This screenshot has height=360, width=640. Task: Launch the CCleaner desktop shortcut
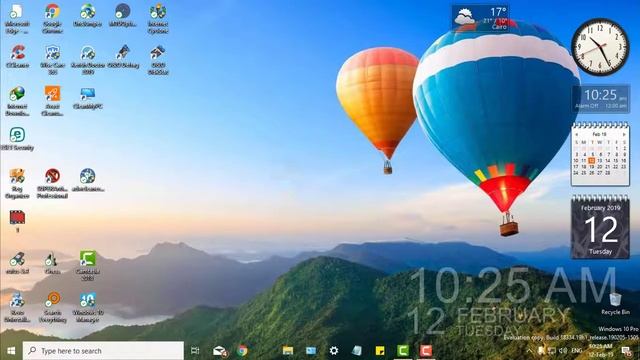(17, 56)
